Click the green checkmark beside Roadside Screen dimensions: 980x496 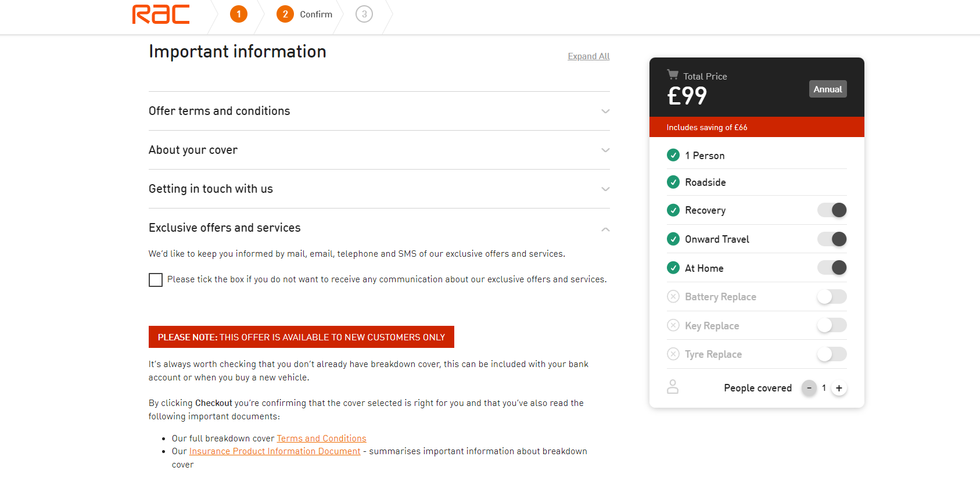673,182
